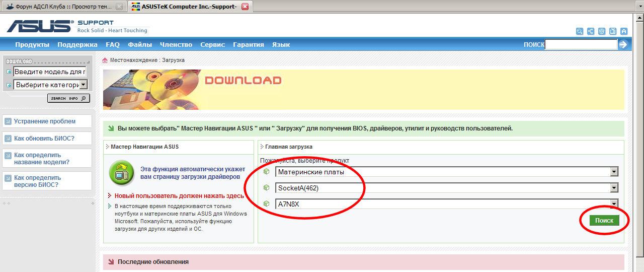Click the red arrow icon beside Последние обновления
Screen dimensions: 644x272
point(111,262)
